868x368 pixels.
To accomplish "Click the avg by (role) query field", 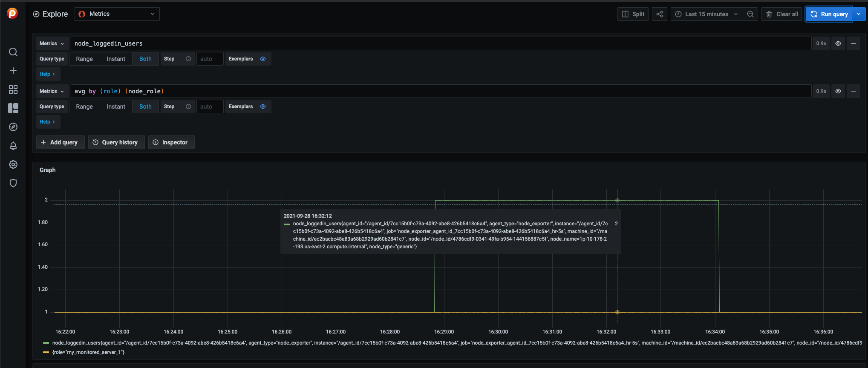I will 441,91.
